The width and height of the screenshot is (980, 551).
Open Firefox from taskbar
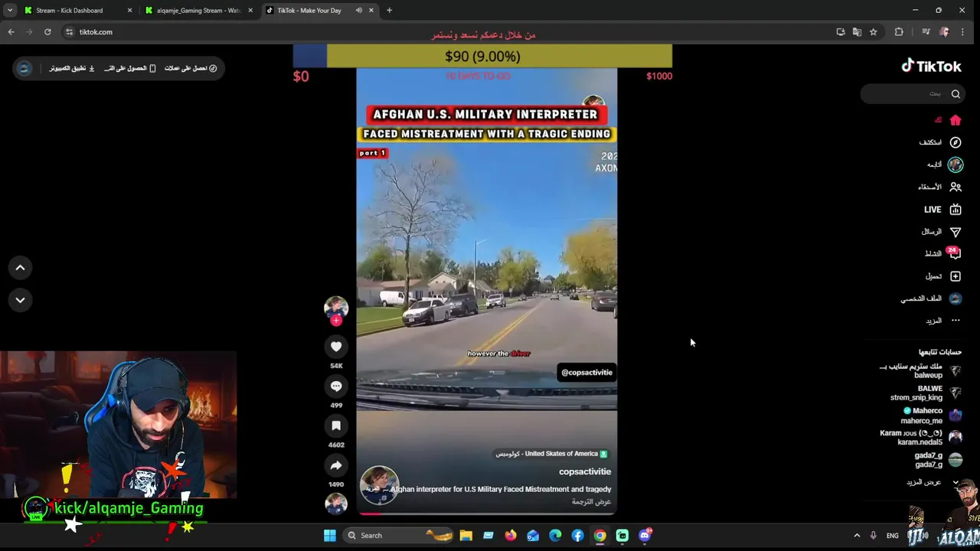click(x=511, y=536)
